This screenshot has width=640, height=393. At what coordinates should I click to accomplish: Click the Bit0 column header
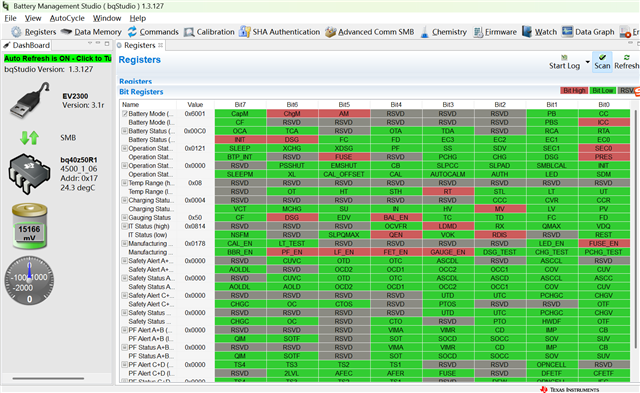pyautogui.click(x=604, y=105)
